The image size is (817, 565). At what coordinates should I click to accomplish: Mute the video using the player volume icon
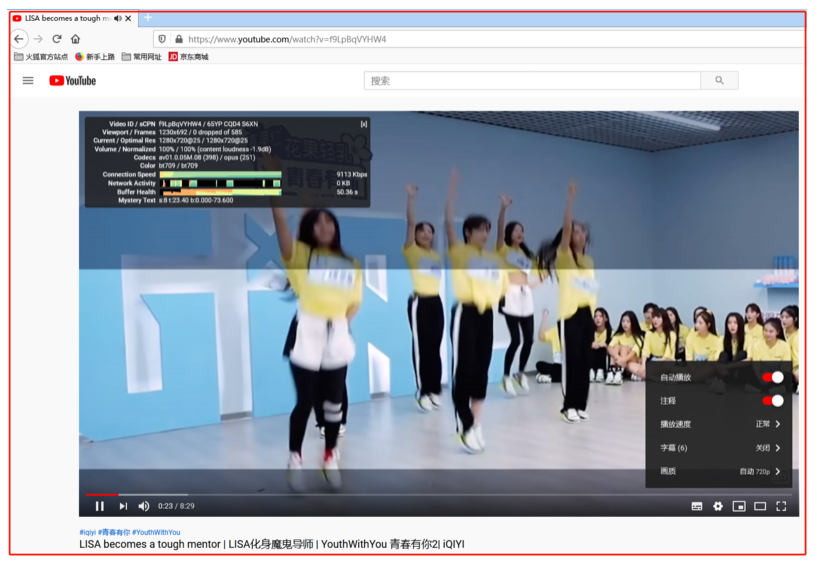(x=144, y=506)
